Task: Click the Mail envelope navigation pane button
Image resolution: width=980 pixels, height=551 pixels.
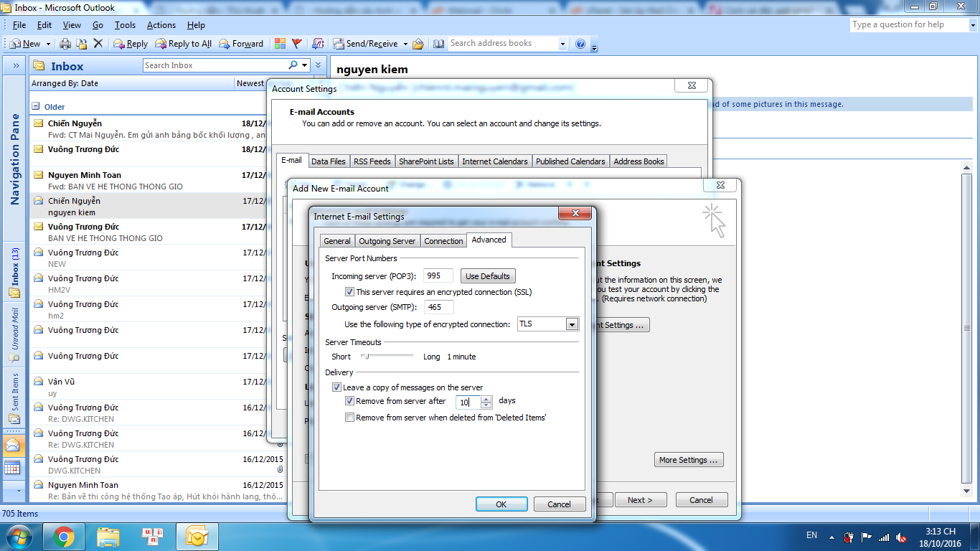Action: [x=13, y=445]
